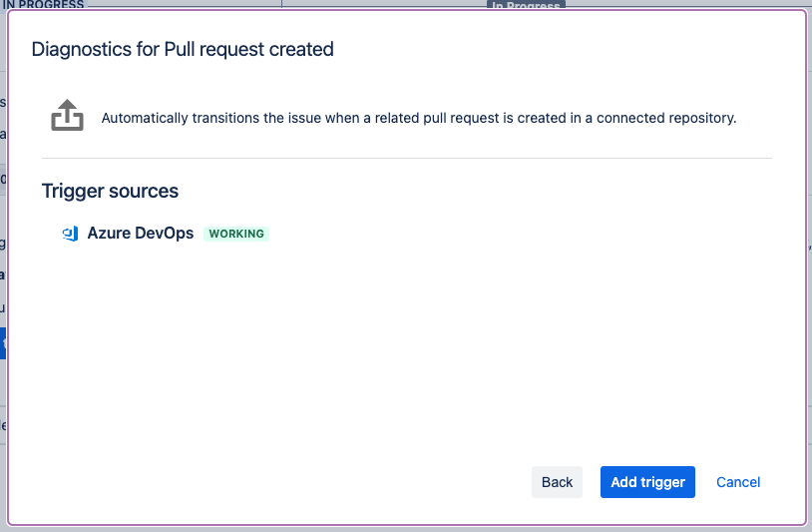Click the Azure DevOps logo icon
Viewport: 812px width, 532px height.
[x=70, y=234]
